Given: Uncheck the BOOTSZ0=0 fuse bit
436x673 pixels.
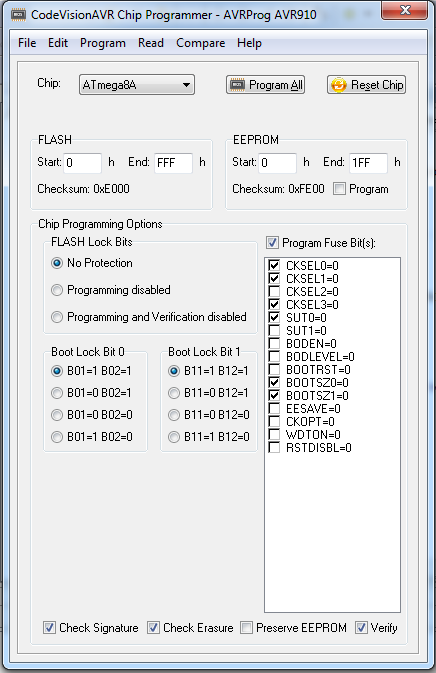Looking at the screenshot, I should coord(274,382).
